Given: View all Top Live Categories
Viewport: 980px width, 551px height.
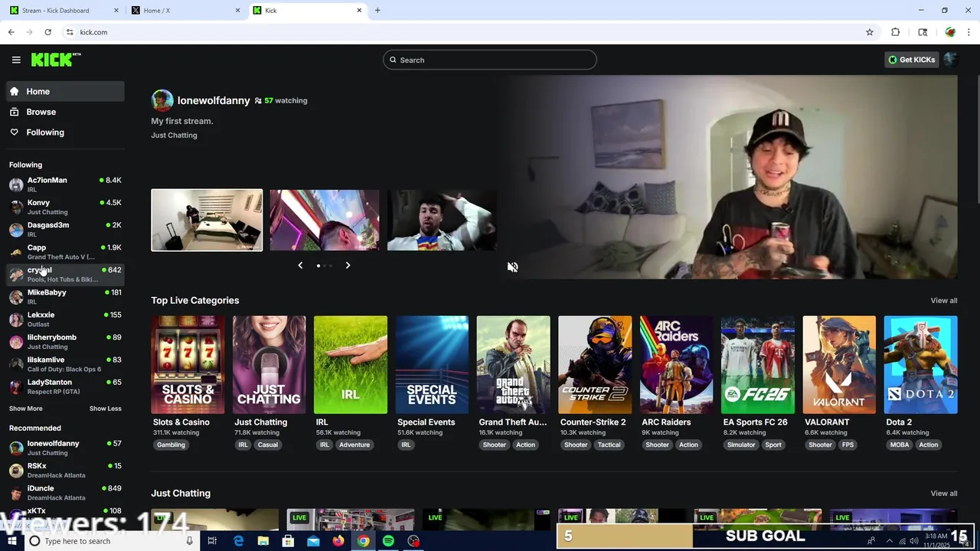Looking at the screenshot, I should [x=943, y=301].
